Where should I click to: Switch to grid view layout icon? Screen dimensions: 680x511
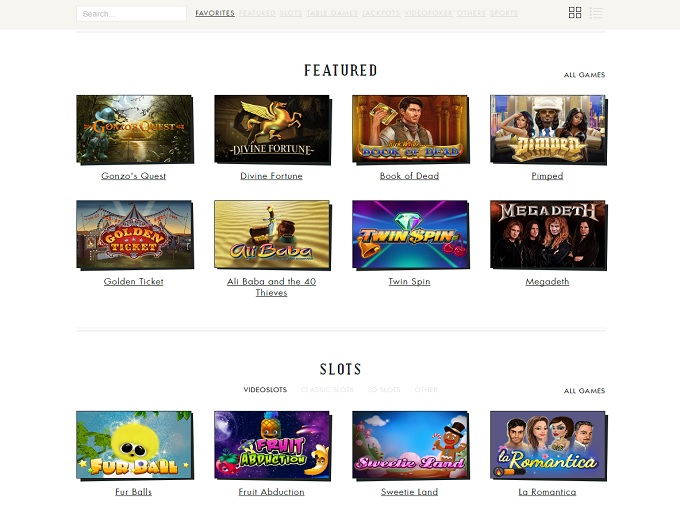point(575,13)
